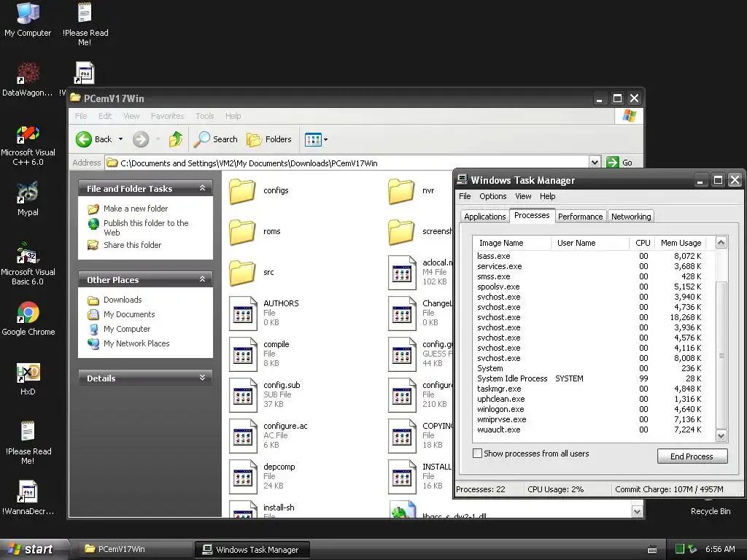This screenshot has height=560, width=747.
Task: Launch the Mypal browser icon
Action: click(x=28, y=199)
